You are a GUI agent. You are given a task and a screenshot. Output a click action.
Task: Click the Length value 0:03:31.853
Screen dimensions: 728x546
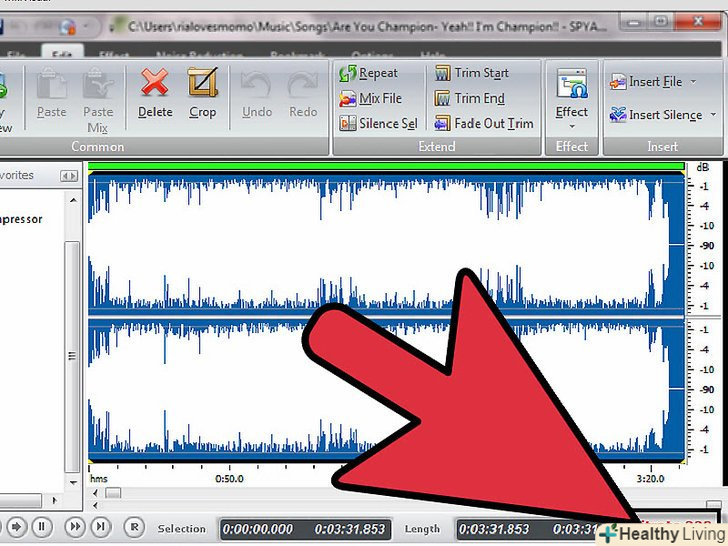(494, 529)
